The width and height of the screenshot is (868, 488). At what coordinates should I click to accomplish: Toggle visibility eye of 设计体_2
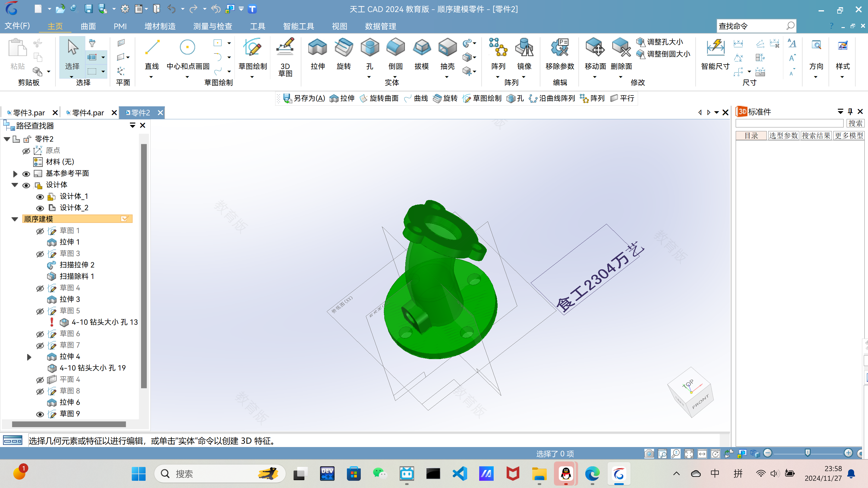(x=40, y=208)
